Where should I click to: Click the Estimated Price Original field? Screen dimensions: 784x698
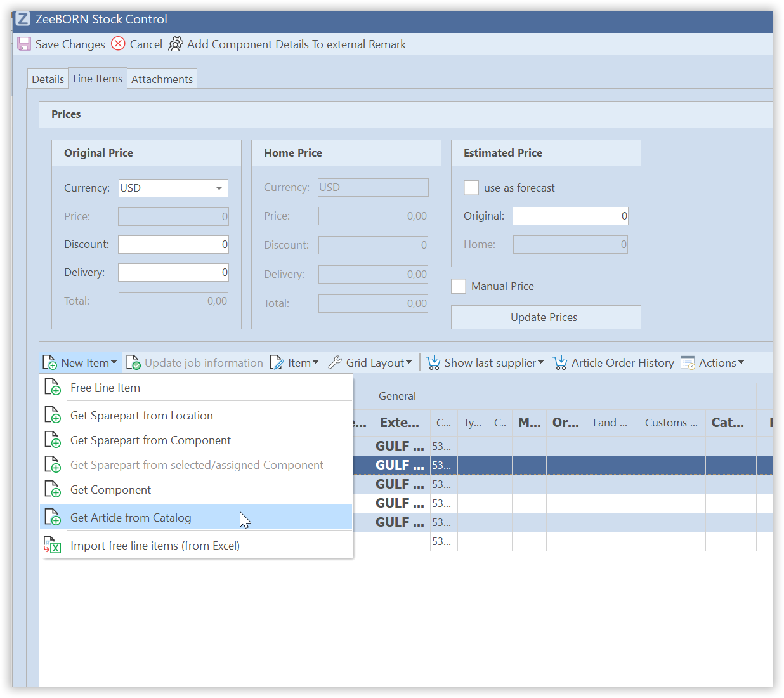click(570, 216)
